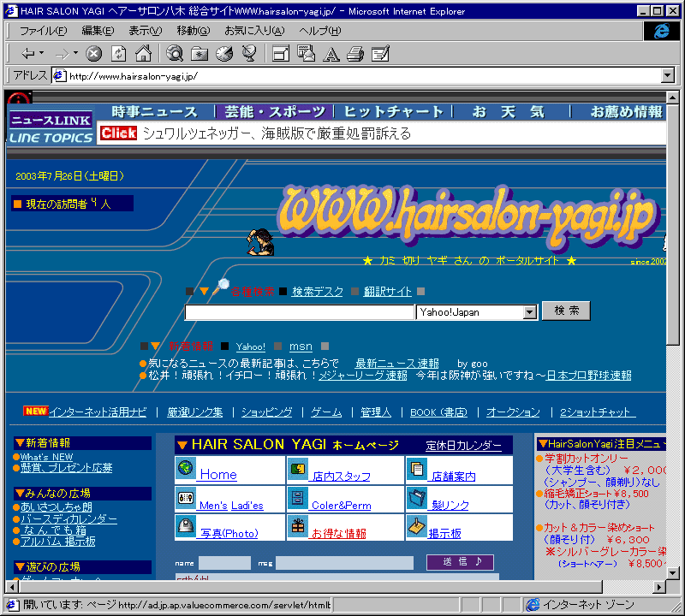Open the お気に入り(A) menu
685x616 pixels.
tap(254, 31)
